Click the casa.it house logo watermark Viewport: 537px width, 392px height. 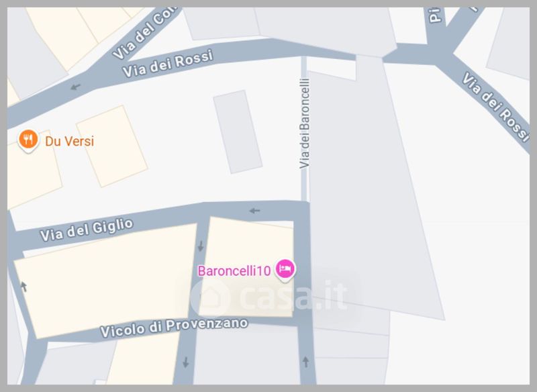point(210,297)
